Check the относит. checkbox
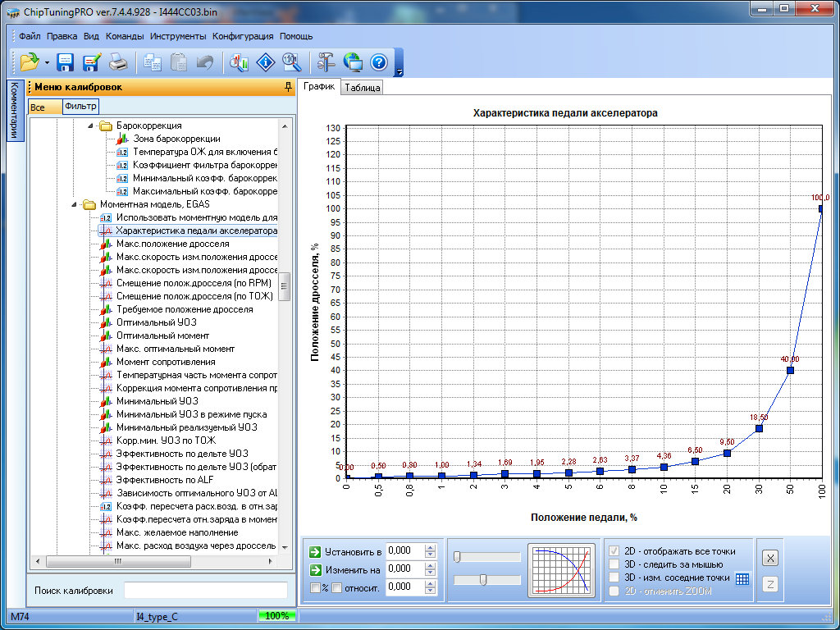The image size is (840, 630). (x=336, y=587)
